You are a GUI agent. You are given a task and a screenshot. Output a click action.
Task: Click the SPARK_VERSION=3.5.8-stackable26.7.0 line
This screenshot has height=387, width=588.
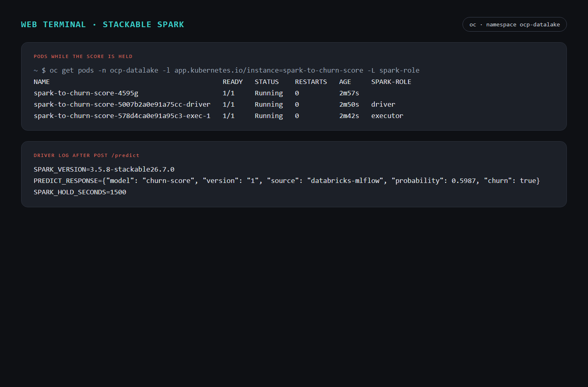[104, 169]
